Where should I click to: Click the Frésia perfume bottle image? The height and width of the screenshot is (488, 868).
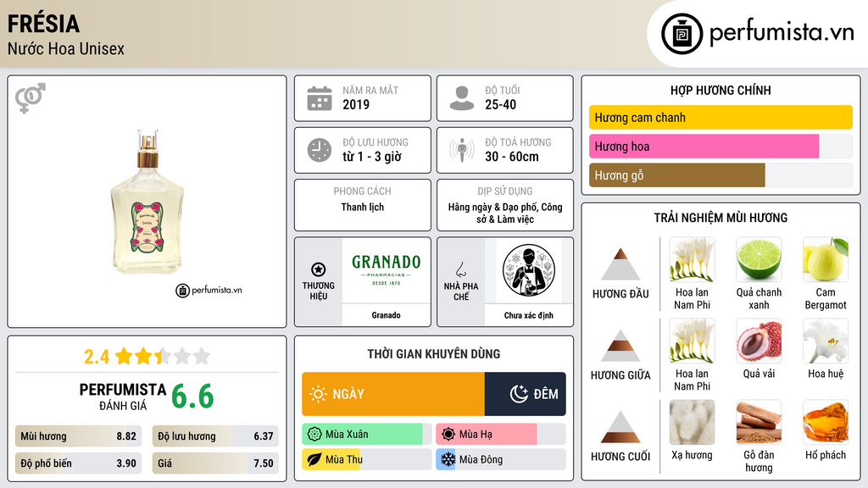pyautogui.click(x=147, y=202)
